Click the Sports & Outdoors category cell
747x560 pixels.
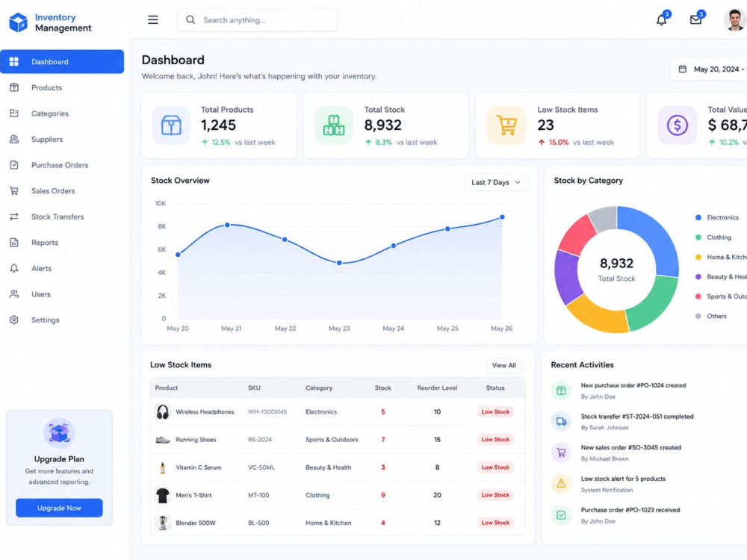(332, 440)
